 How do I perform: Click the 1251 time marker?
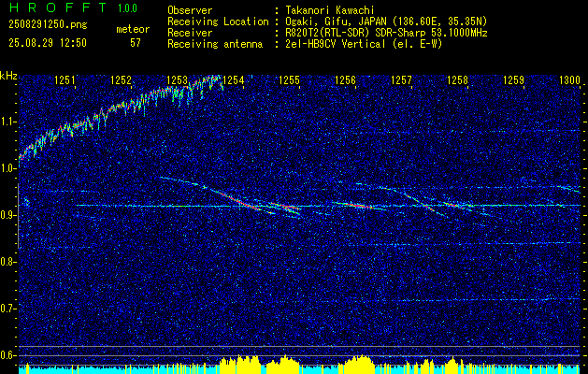(65, 79)
